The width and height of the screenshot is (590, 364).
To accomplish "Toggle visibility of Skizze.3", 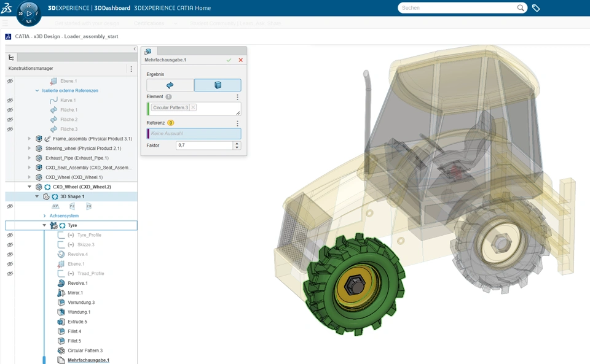I will pyautogui.click(x=10, y=245).
